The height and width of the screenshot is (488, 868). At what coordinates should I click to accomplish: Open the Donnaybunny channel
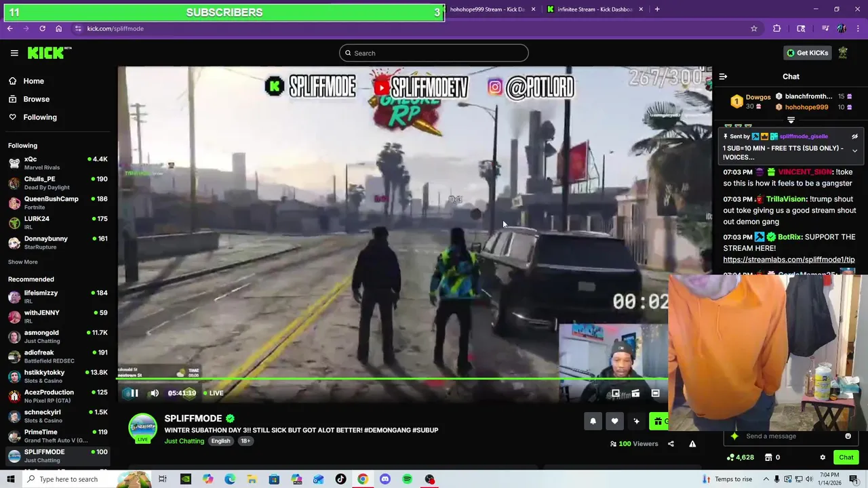(x=58, y=243)
